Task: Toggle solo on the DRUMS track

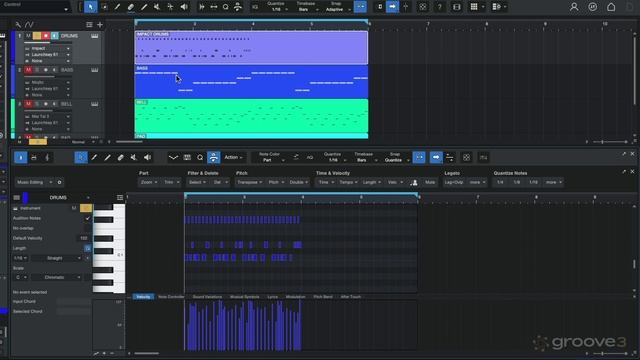Action: coord(37,36)
